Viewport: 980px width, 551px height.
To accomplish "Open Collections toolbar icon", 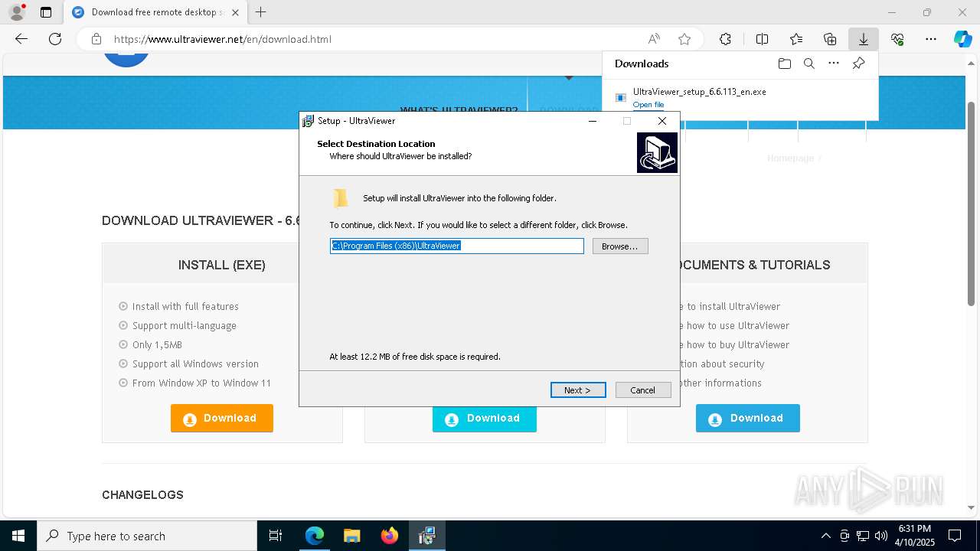I will click(x=830, y=39).
